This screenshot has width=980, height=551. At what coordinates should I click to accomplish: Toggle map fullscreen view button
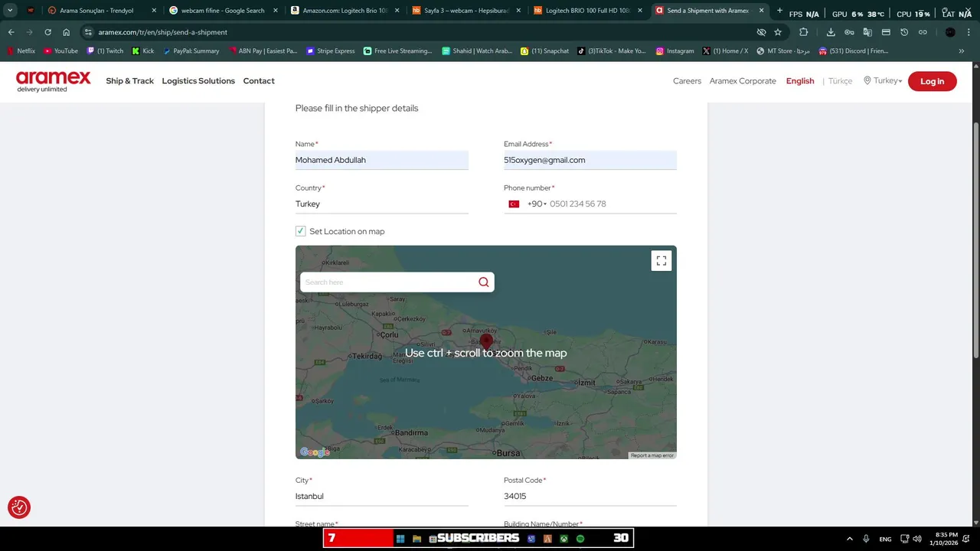tap(661, 261)
